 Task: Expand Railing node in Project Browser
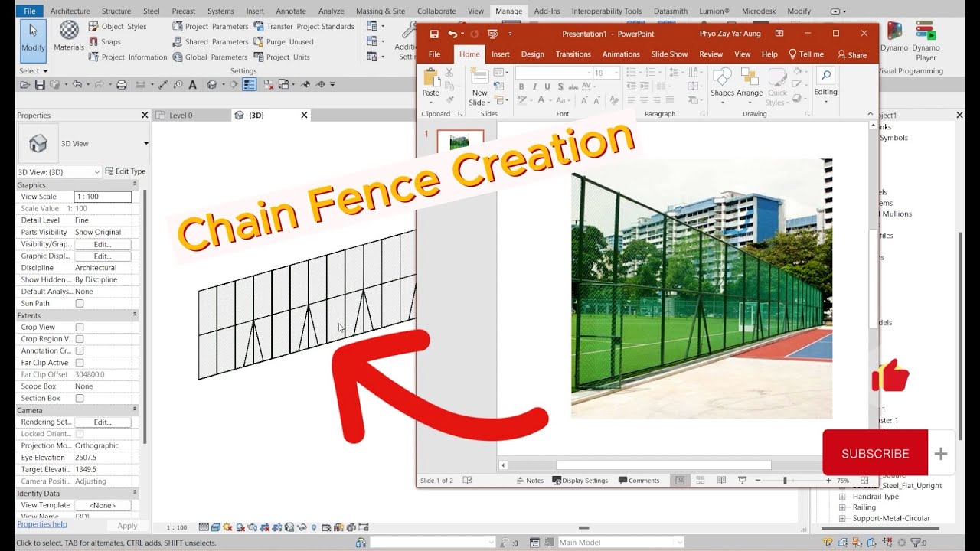pos(842,507)
